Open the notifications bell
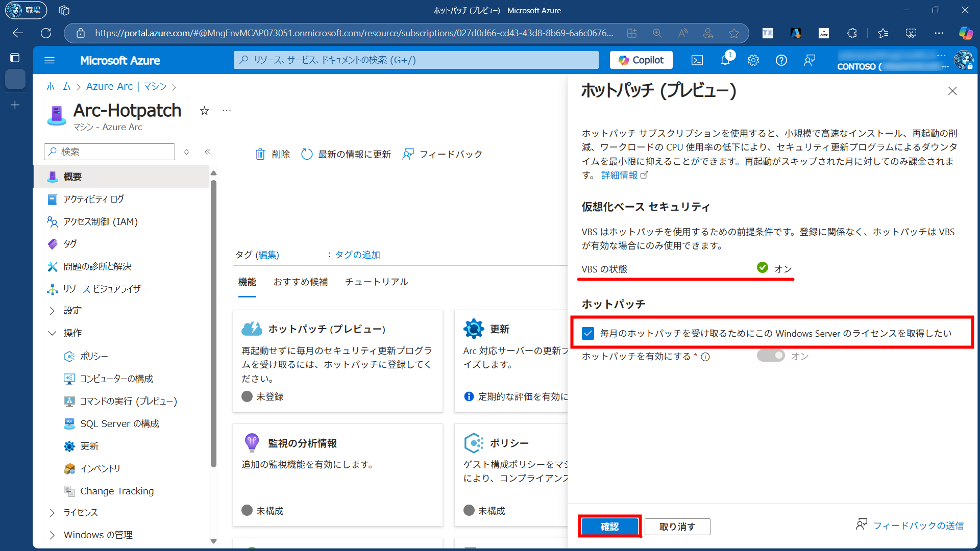The width and height of the screenshot is (980, 551). pos(725,60)
